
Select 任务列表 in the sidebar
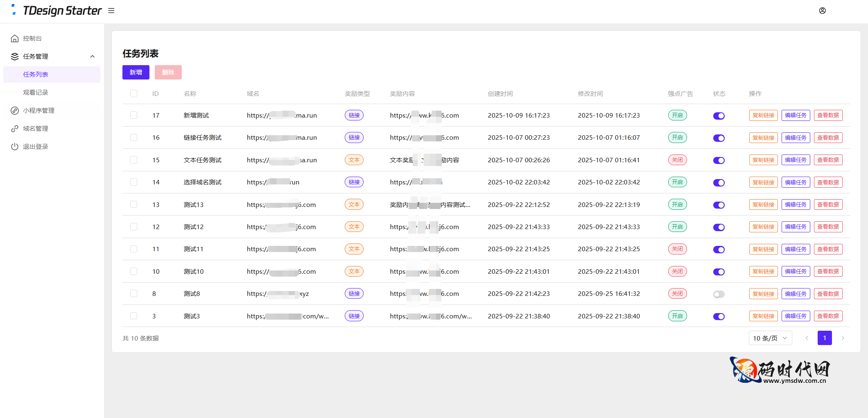tap(36, 75)
